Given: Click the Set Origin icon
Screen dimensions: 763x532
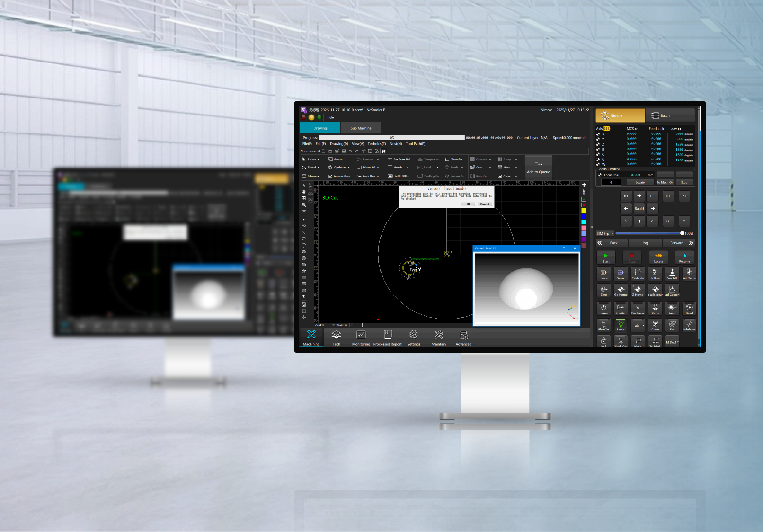Looking at the screenshot, I should point(689,274).
